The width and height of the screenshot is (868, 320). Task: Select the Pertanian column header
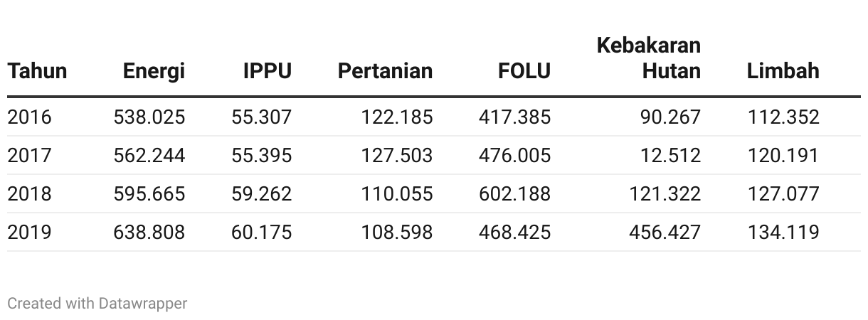tap(385, 71)
